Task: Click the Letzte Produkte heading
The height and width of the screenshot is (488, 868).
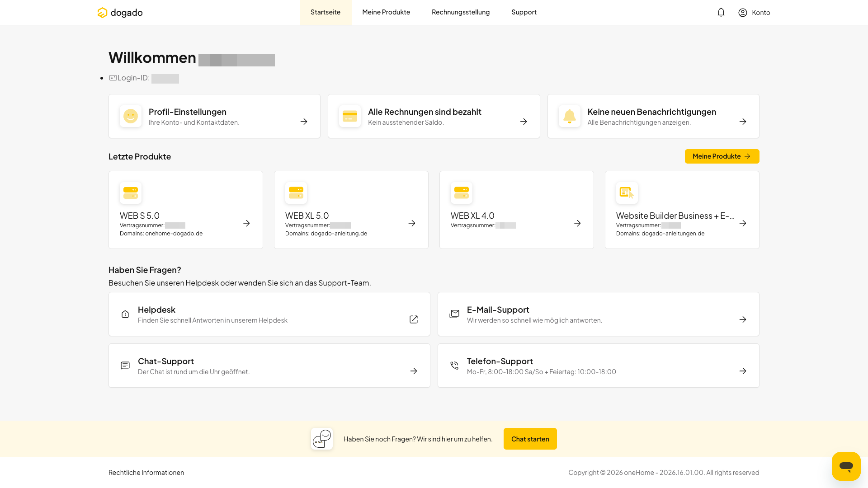Action: point(140,156)
